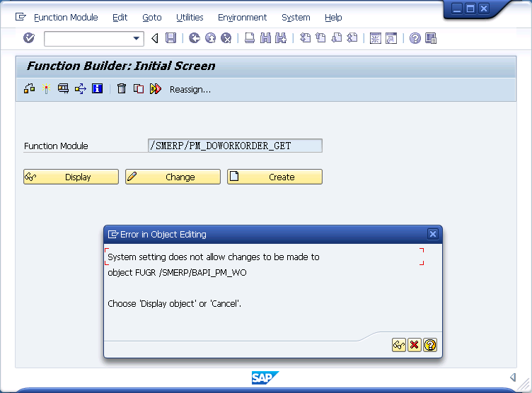This screenshot has width=532, height=393.
Task: Click the Change button
Action: click(173, 177)
